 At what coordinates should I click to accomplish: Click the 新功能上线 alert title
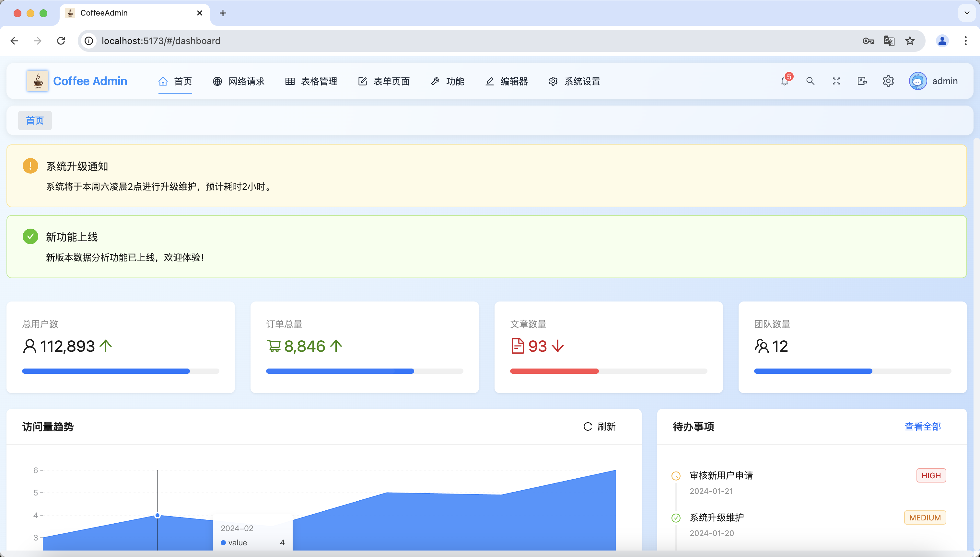pos(72,237)
